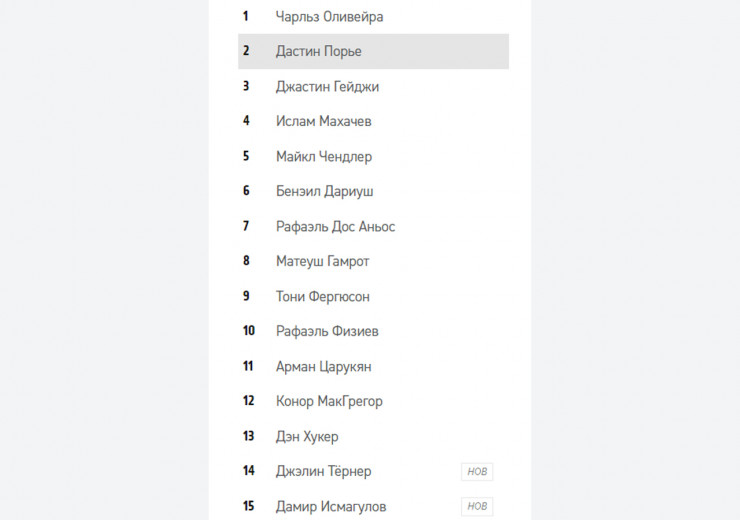740x520 pixels.
Task: Click Джэлин Тёрнер name
Action: (323, 471)
